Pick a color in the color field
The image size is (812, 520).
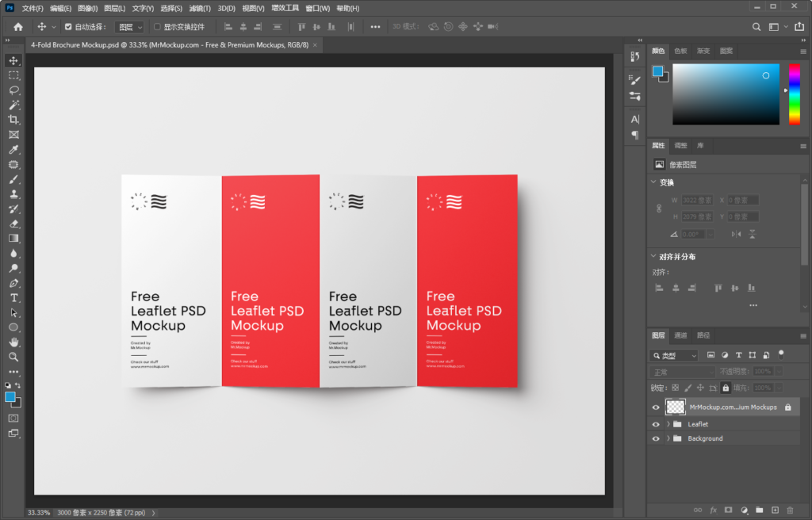click(x=726, y=94)
